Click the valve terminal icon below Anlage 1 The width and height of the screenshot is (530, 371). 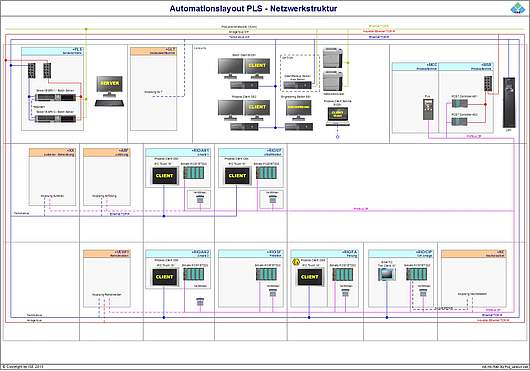[200, 199]
